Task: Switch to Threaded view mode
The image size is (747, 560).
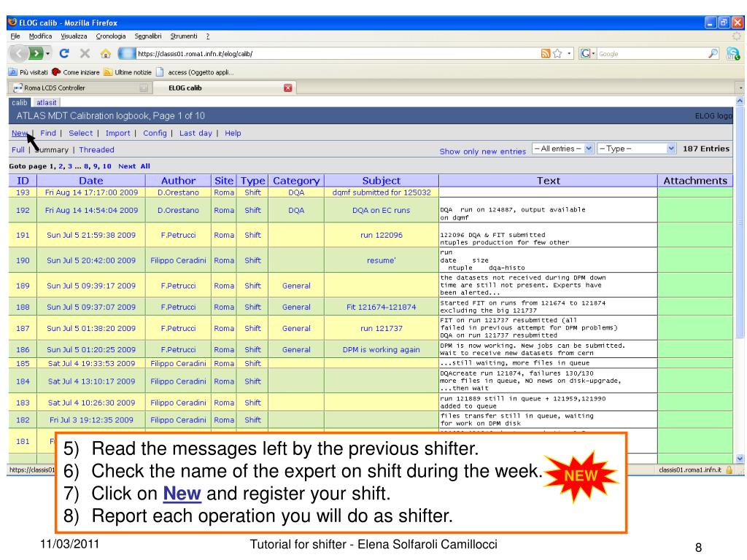Action: [x=97, y=149]
